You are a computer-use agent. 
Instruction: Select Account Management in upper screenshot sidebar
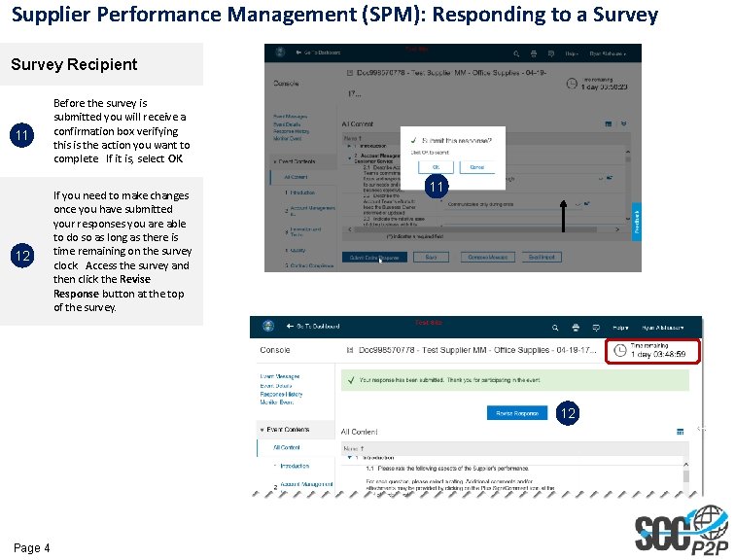(x=313, y=210)
